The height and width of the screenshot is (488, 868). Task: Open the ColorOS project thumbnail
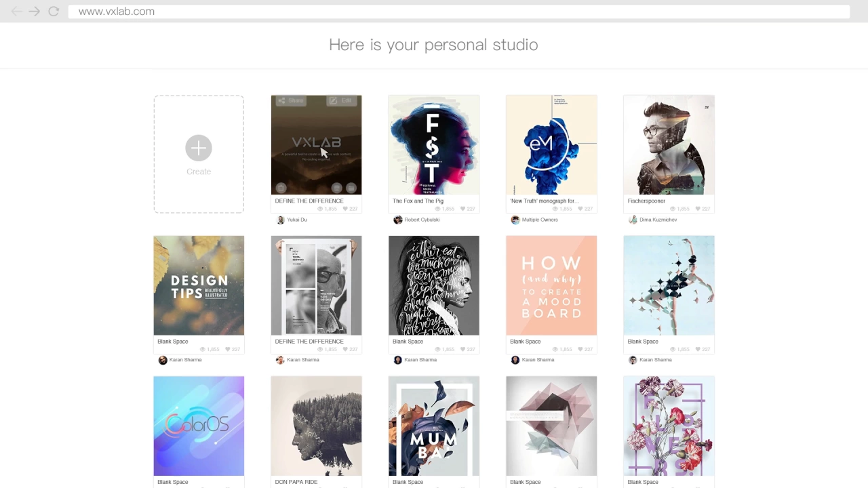pos(199,426)
